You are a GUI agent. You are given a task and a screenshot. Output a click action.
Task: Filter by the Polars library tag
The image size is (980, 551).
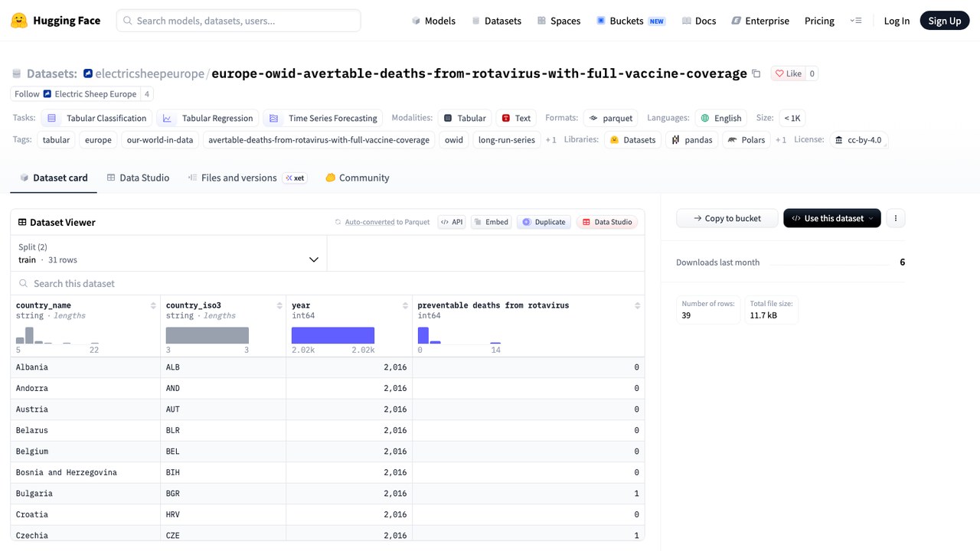pos(746,139)
